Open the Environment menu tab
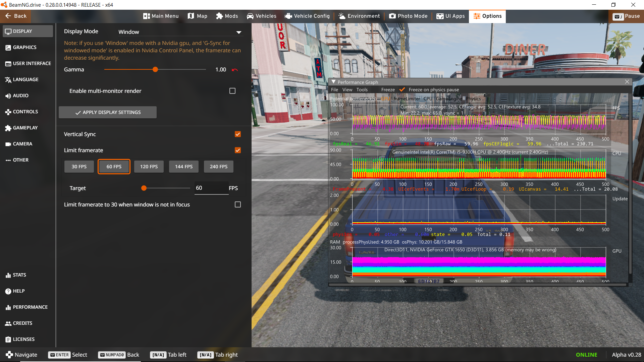Image resolution: width=644 pixels, height=362 pixels. point(359,16)
